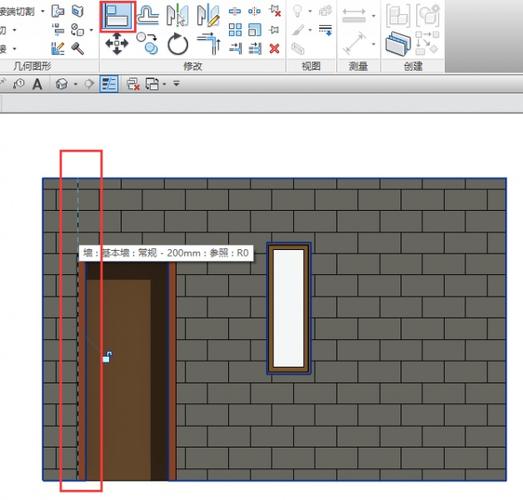
Task: Click the Unpin tool
Action: (275, 11)
